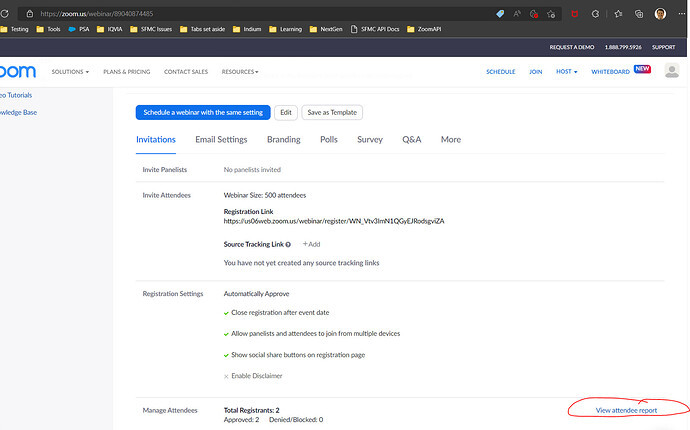Click the 'Webinar Size: 500 attendees' text
This screenshot has width=690, height=430.
pyautogui.click(x=264, y=195)
